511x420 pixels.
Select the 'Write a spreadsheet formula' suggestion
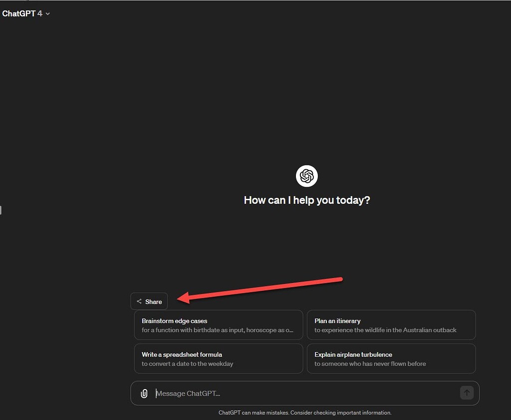pos(218,358)
